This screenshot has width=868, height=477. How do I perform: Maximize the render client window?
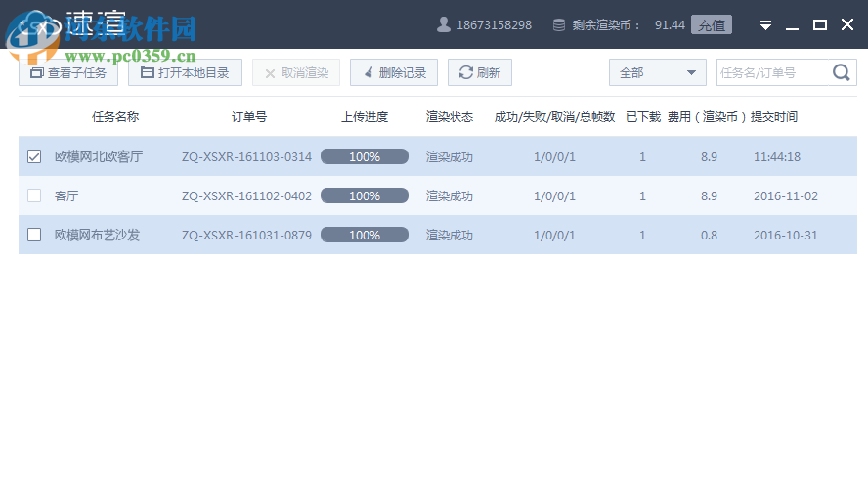click(820, 24)
